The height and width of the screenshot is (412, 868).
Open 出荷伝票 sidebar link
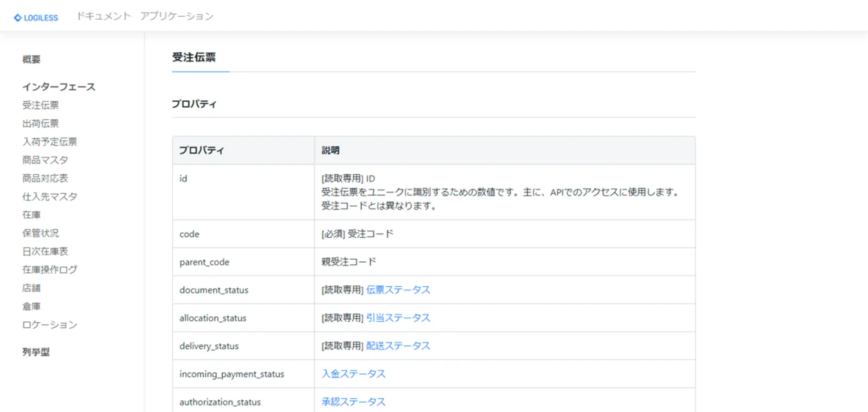point(41,123)
